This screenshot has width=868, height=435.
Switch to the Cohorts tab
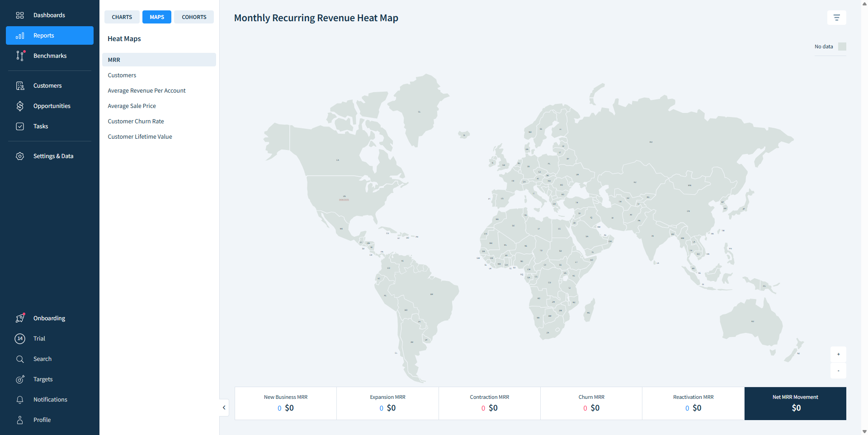click(194, 17)
